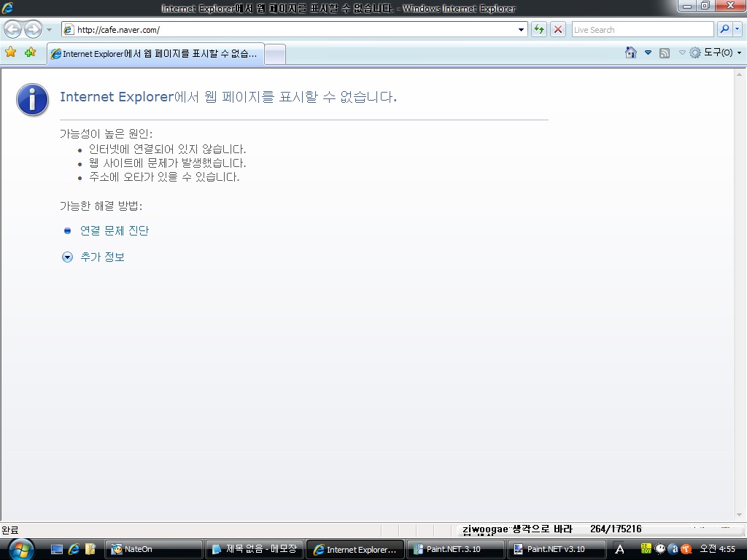Switch to the Internet Explorer taskbar button
This screenshot has width=747, height=560.
(355, 549)
